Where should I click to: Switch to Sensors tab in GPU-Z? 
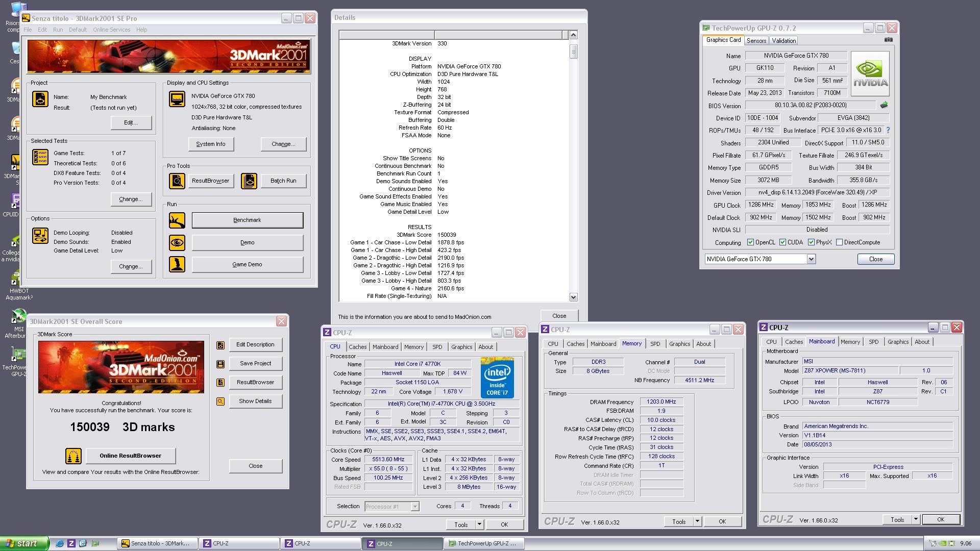[756, 41]
